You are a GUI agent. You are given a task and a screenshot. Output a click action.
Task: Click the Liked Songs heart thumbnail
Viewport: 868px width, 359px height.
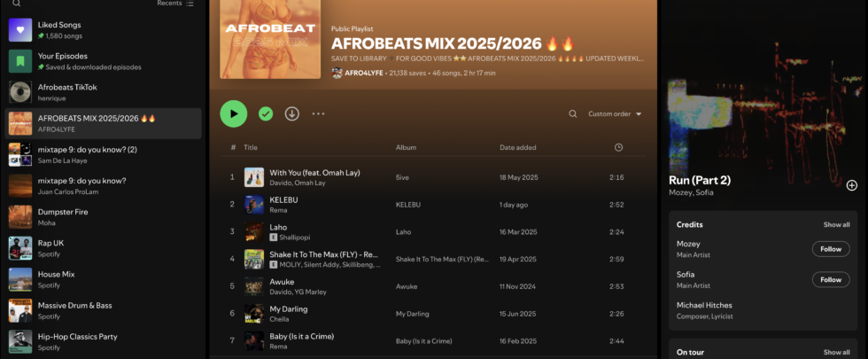pos(20,30)
